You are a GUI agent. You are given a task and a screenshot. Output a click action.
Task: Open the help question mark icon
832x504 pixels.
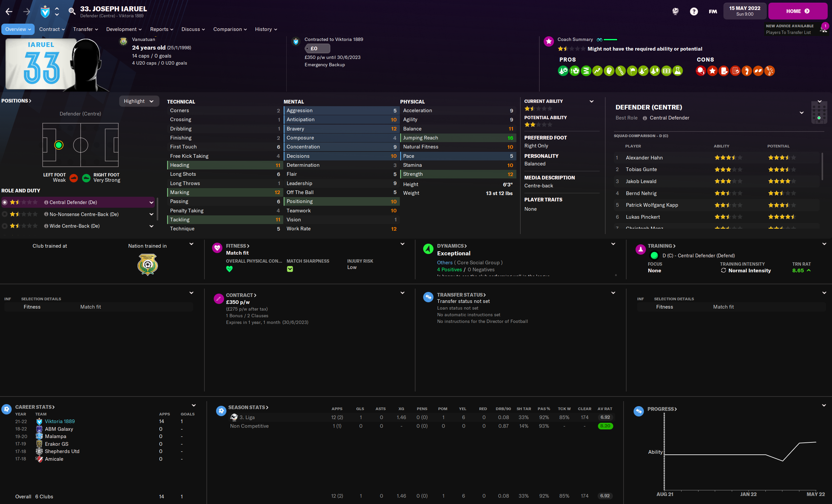[693, 11]
